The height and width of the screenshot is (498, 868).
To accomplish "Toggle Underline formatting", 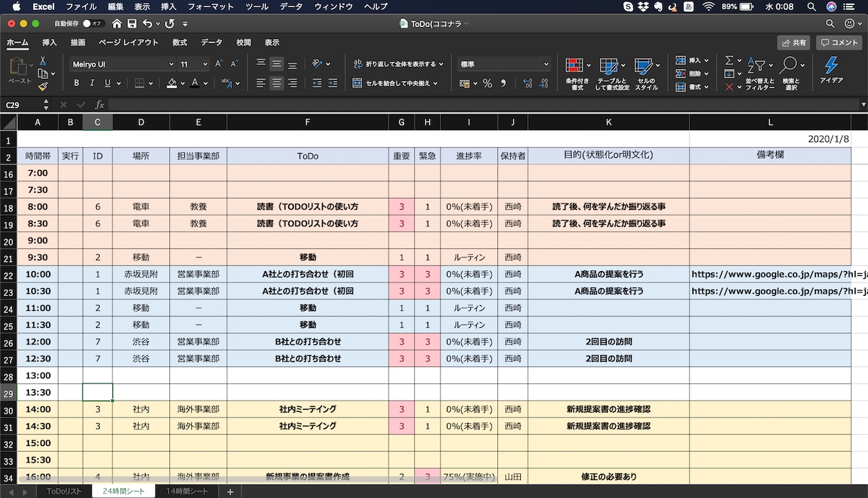I will click(x=108, y=83).
